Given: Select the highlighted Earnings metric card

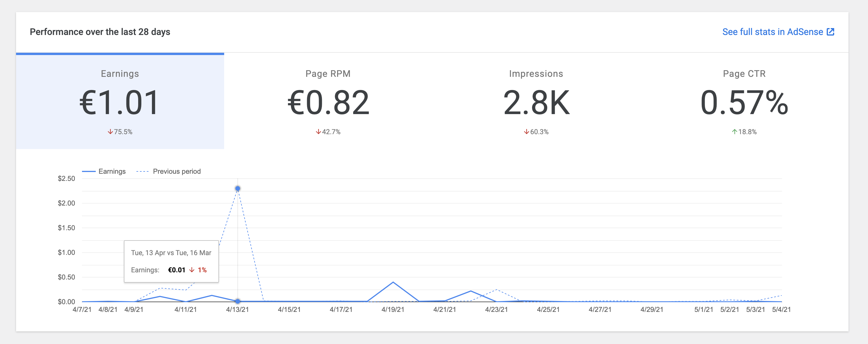Looking at the screenshot, I should (120, 101).
